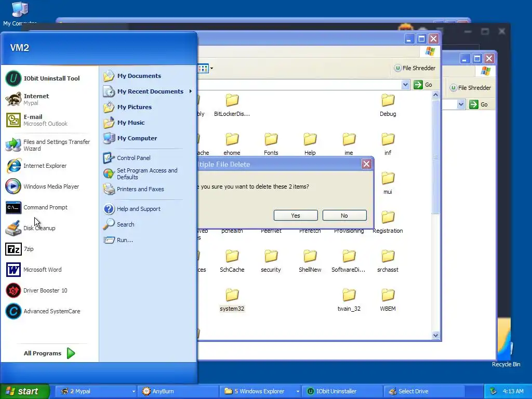Select the ehome folder
This screenshot has width=532, height=399.
coord(232,144)
